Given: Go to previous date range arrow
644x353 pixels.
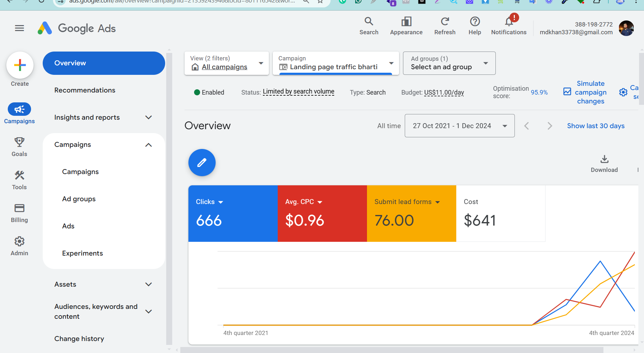Looking at the screenshot, I should pyautogui.click(x=526, y=126).
